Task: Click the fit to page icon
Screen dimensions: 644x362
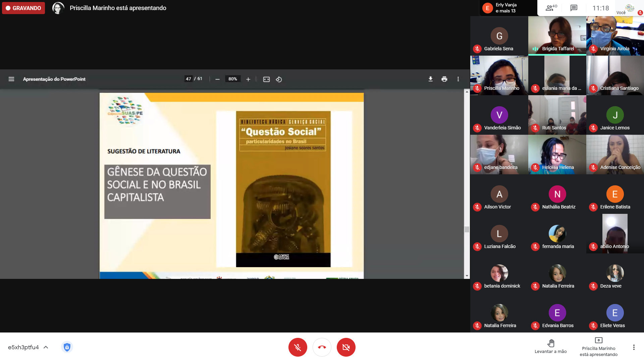Action: pyautogui.click(x=266, y=79)
